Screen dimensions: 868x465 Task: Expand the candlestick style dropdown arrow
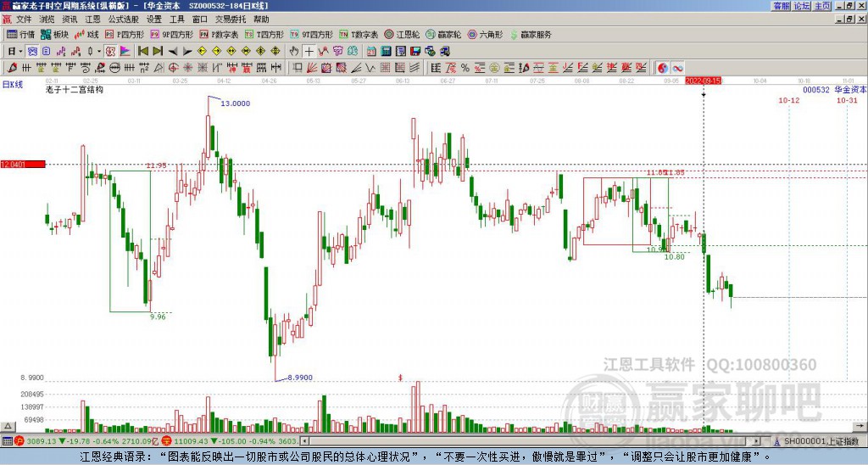click(99, 52)
